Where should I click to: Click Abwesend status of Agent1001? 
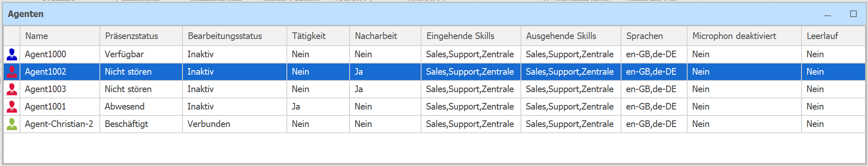tap(125, 107)
